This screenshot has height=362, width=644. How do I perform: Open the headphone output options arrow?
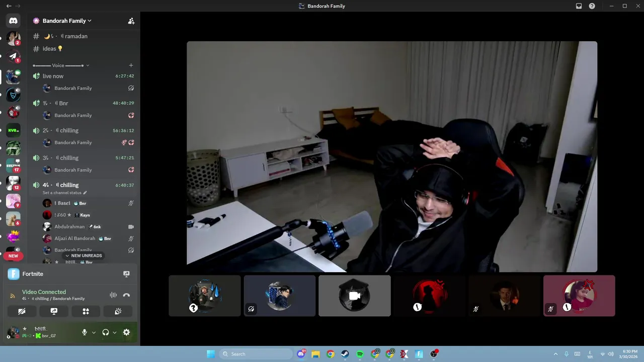[115, 332]
